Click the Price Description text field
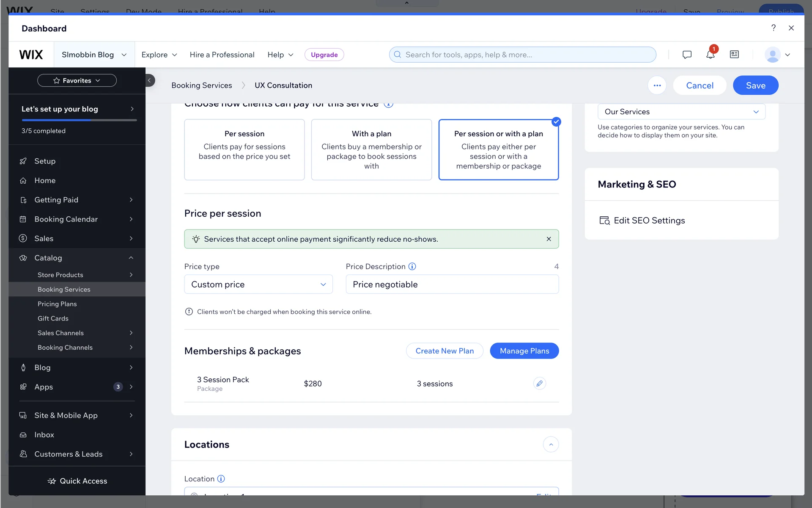 coord(452,284)
